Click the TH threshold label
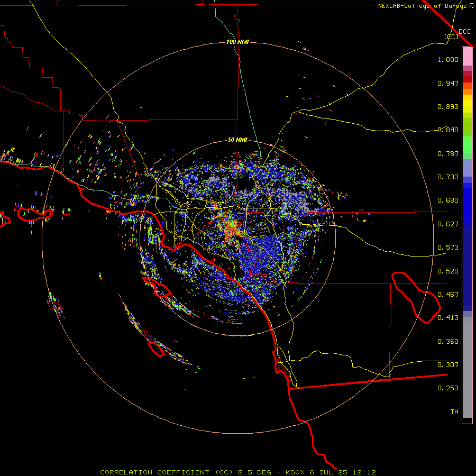 coord(454,412)
